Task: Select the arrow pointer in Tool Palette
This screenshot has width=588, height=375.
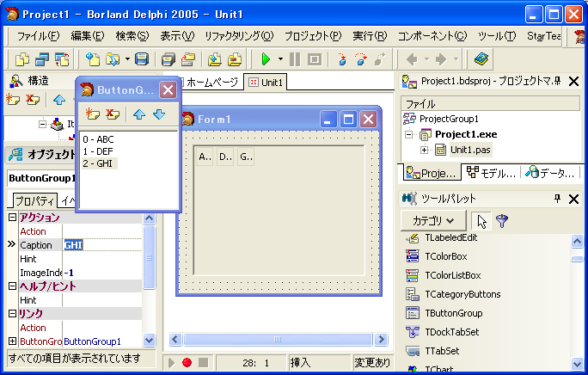Action: [x=481, y=221]
